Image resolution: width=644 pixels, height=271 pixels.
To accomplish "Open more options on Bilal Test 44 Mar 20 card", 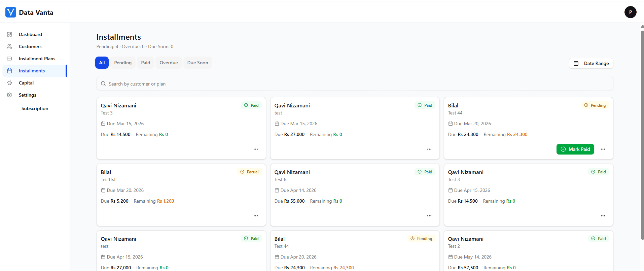I will (x=603, y=149).
